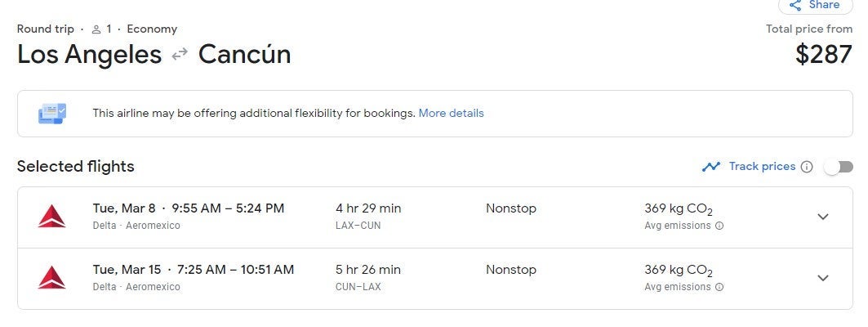868x327 pixels.
Task: Toggle the Track prices switch
Action: pos(838,167)
